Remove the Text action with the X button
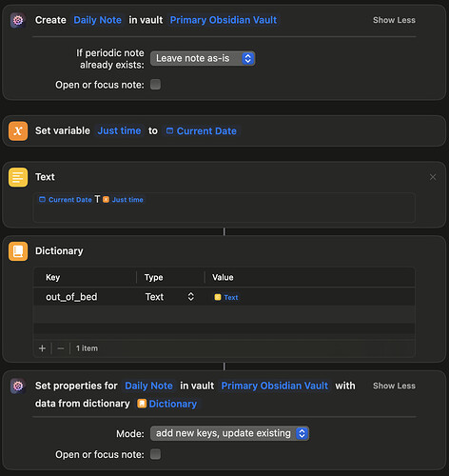 coord(433,177)
